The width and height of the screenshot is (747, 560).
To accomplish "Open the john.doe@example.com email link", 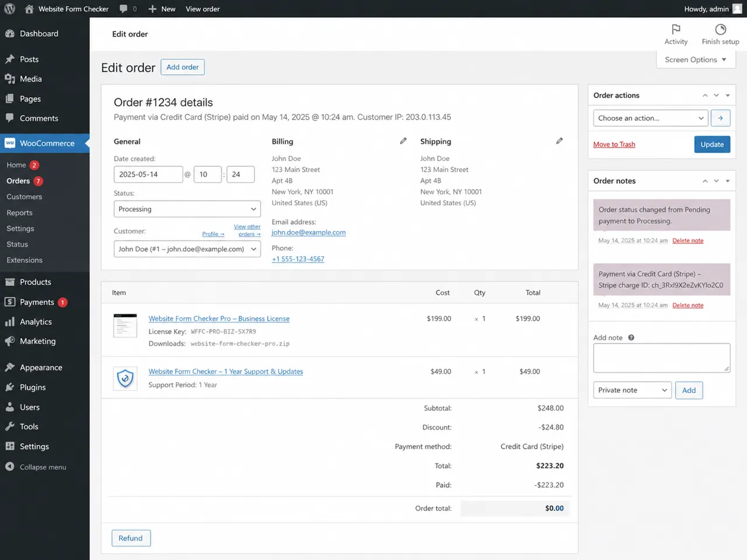I will 309,232.
